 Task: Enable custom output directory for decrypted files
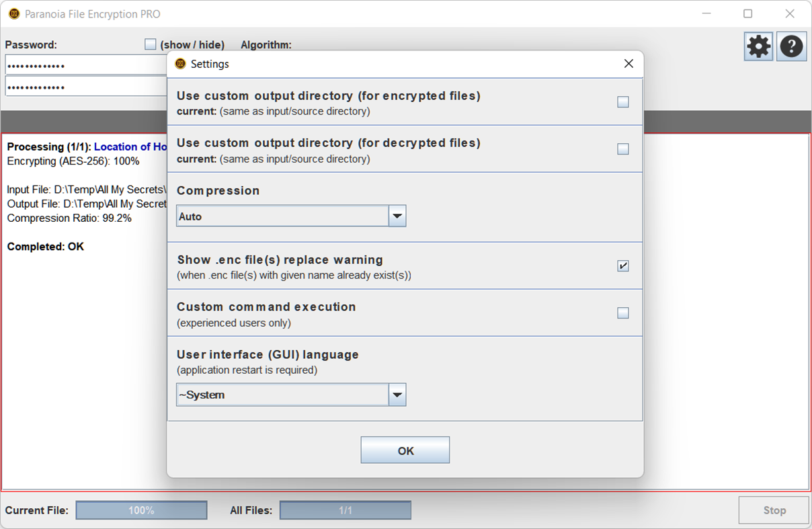pyautogui.click(x=622, y=149)
